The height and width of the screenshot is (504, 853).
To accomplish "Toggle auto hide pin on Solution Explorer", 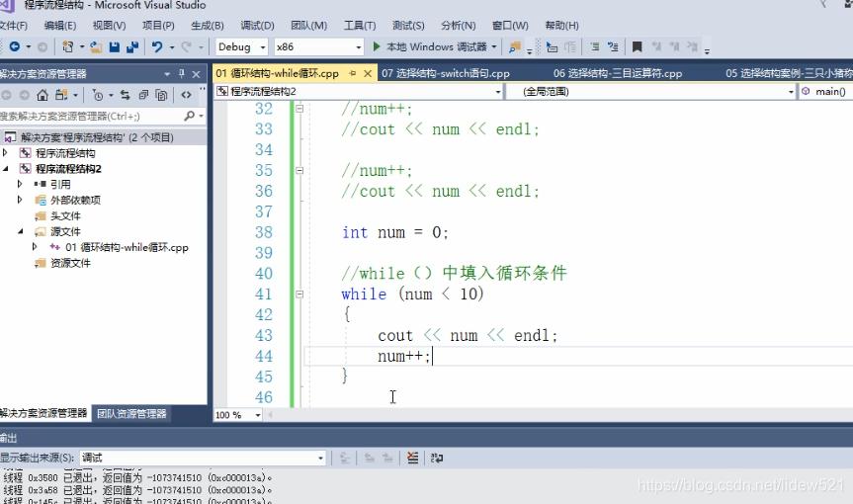I will click(x=182, y=73).
